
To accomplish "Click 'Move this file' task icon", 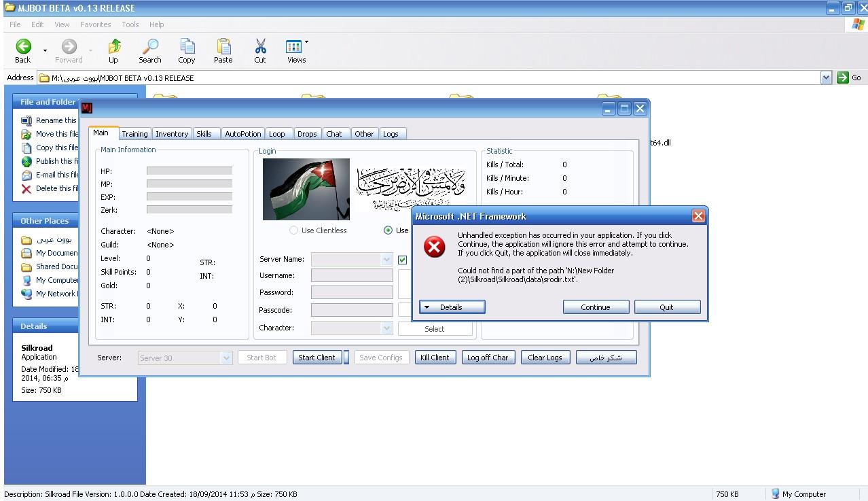I will coord(26,134).
